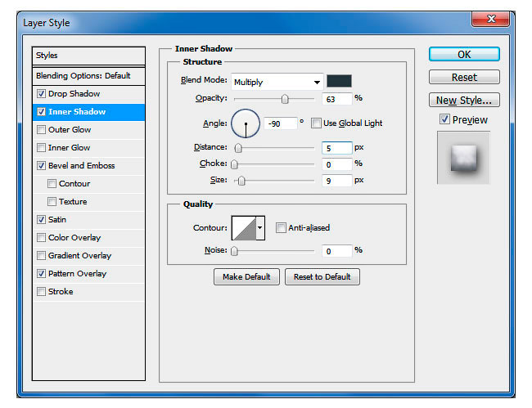Focus the Noise value field
Viewport: 532px width, 408px height.
(337, 251)
